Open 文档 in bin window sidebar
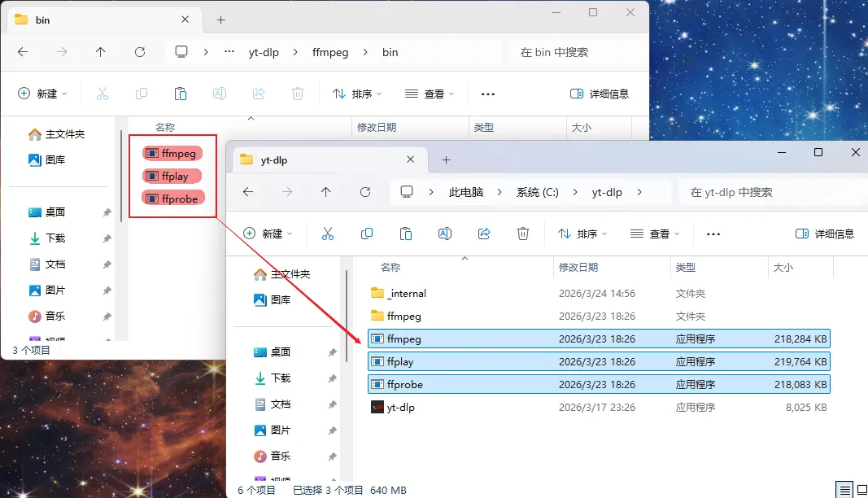The height and width of the screenshot is (498, 868). pos(46,264)
